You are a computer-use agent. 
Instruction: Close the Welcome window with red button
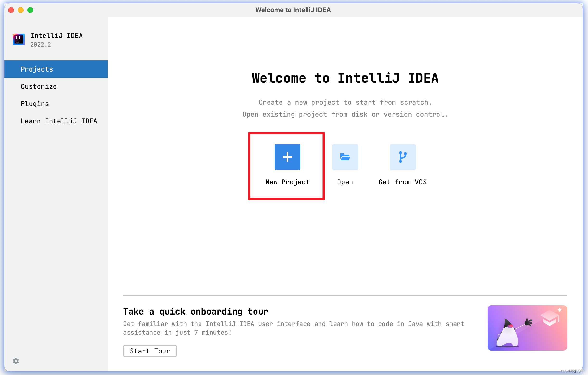11,10
